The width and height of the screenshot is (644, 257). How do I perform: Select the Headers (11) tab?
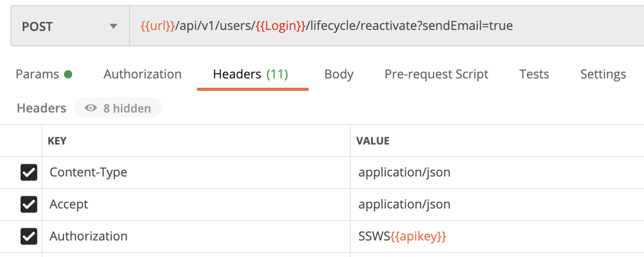pyautogui.click(x=250, y=74)
